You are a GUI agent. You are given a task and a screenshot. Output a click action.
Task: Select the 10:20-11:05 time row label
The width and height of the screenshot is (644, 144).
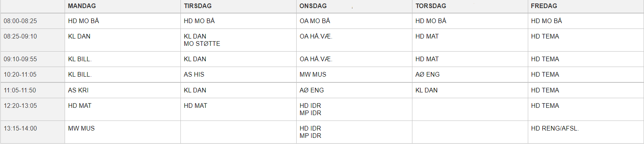pyautogui.click(x=20, y=75)
